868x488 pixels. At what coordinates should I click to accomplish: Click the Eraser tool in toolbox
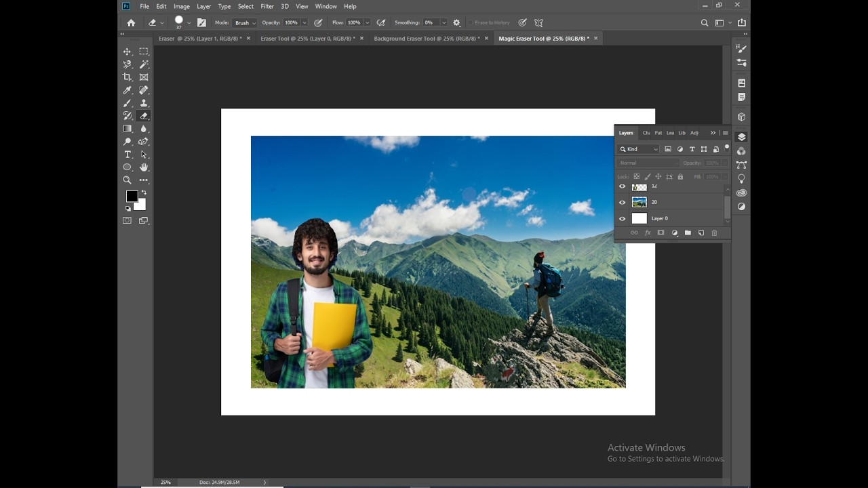[x=144, y=116]
